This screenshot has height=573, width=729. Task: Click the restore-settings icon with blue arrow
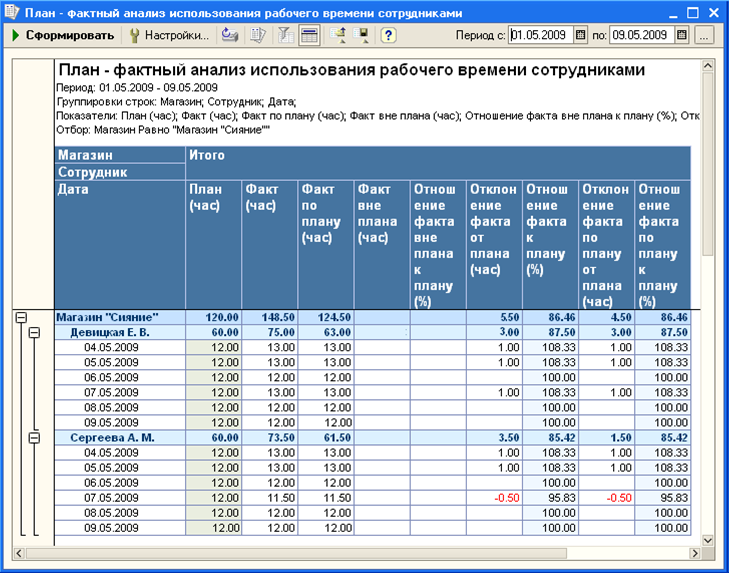(230, 35)
